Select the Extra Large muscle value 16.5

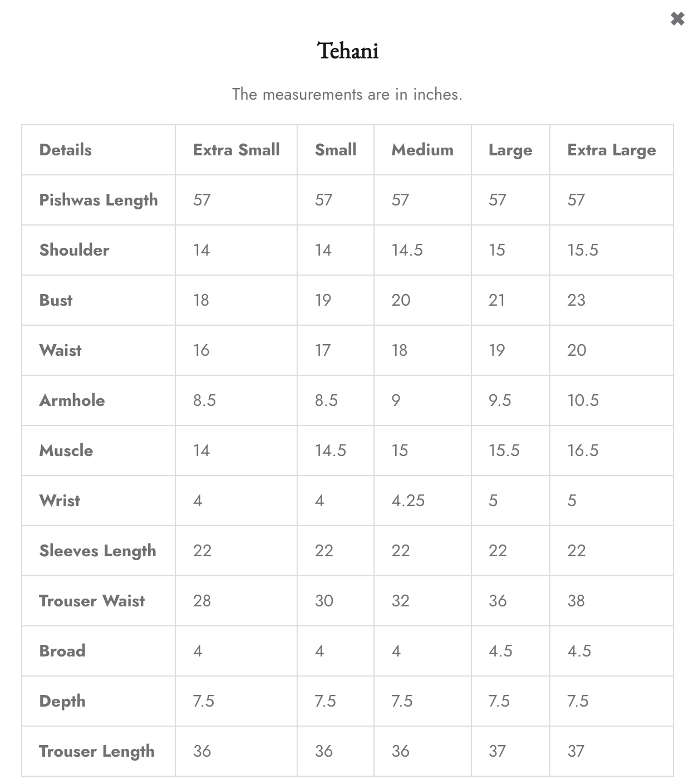(583, 450)
